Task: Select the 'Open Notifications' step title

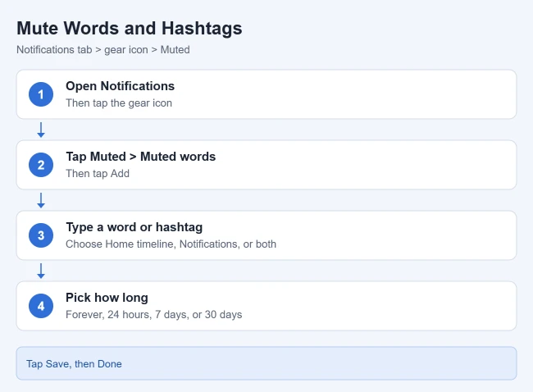Action: coord(120,86)
